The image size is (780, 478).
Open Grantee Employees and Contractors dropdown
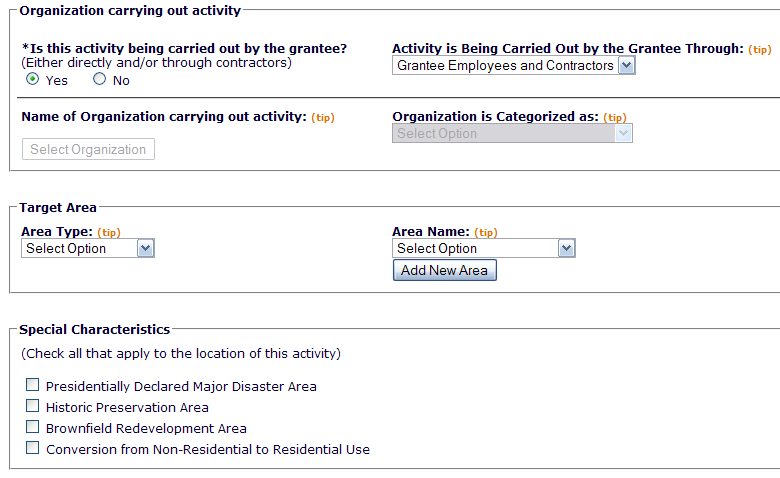coord(513,66)
